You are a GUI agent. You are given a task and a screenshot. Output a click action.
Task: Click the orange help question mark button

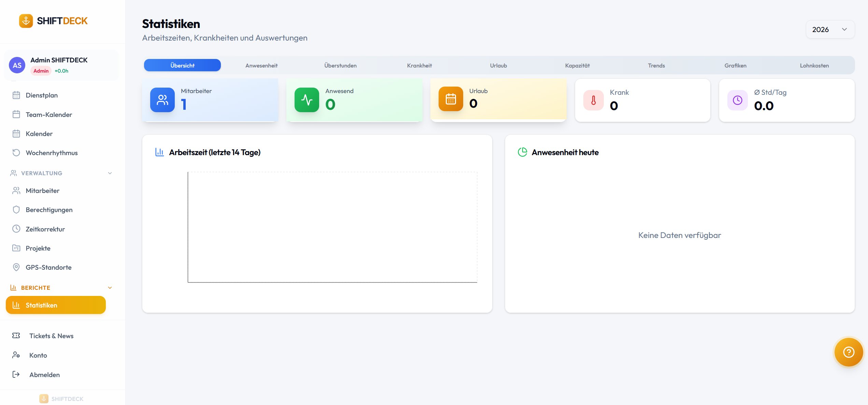[x=848, y=352]
